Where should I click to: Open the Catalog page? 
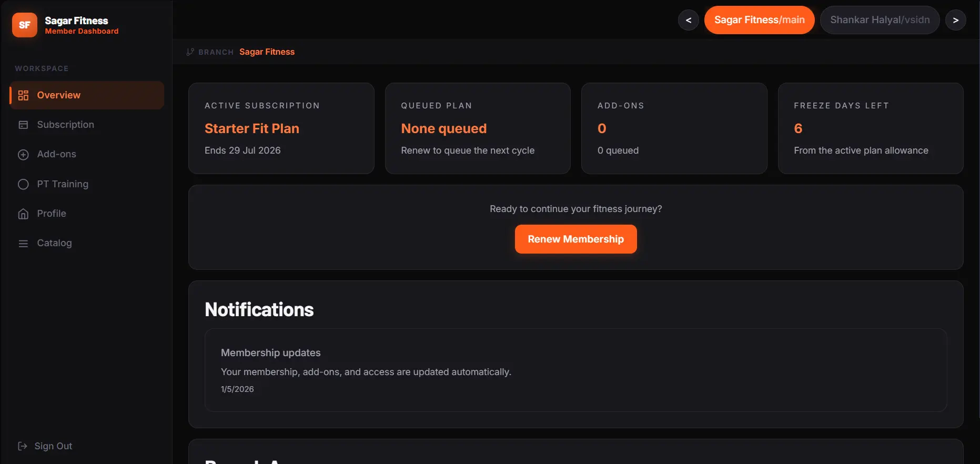point(87,243)
